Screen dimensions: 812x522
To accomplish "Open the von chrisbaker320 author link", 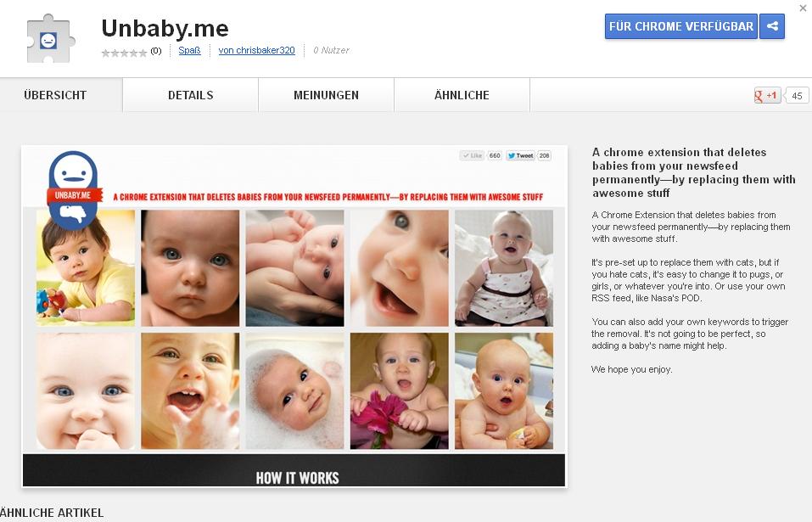I will (x=256, y=50).
